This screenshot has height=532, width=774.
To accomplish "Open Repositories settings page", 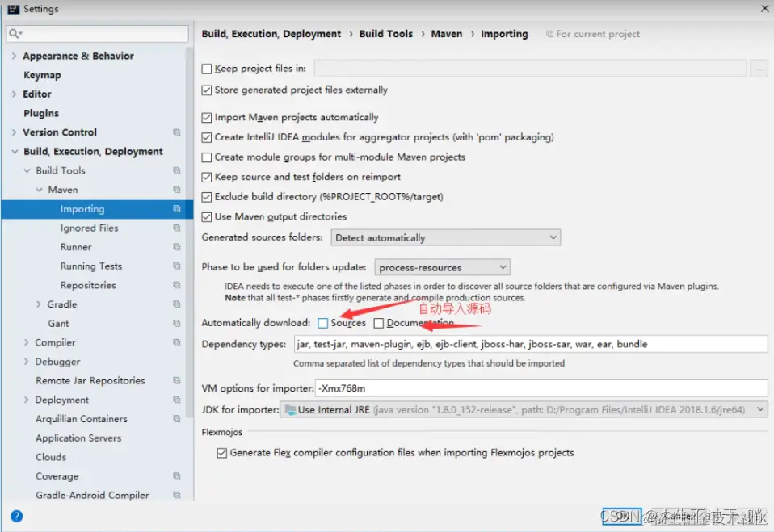I will click(x=88, y=285).
